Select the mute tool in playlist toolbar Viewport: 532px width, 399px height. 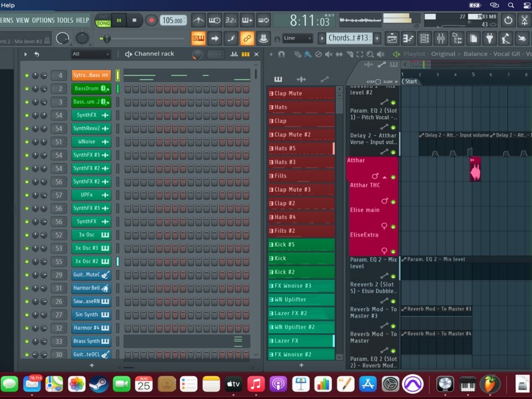329,54
